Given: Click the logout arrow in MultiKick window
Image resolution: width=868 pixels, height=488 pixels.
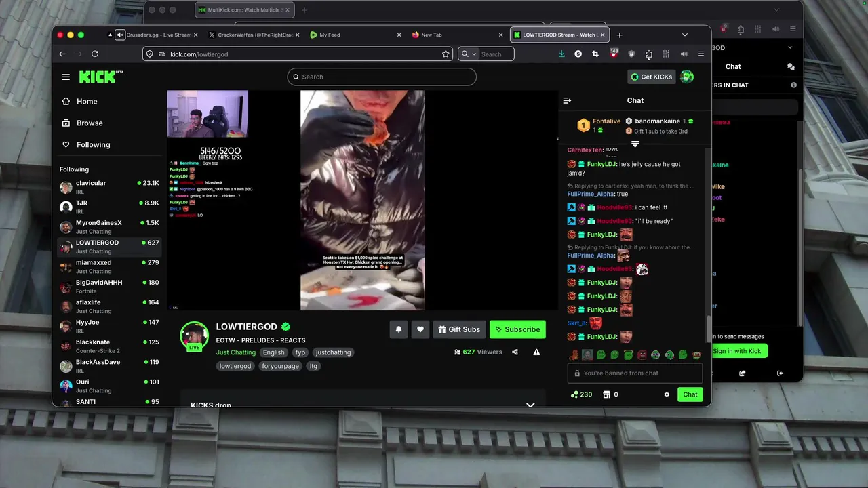Looking at the screenshot, I should (780, 373).
